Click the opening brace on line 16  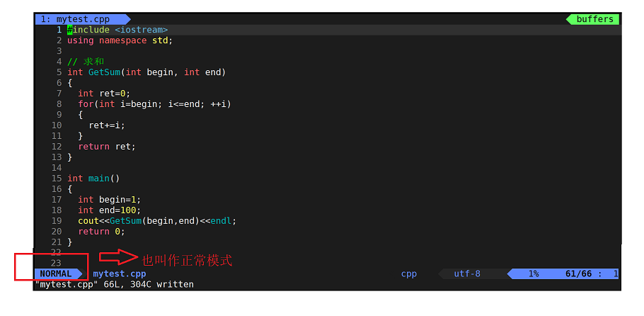[70, 189]
